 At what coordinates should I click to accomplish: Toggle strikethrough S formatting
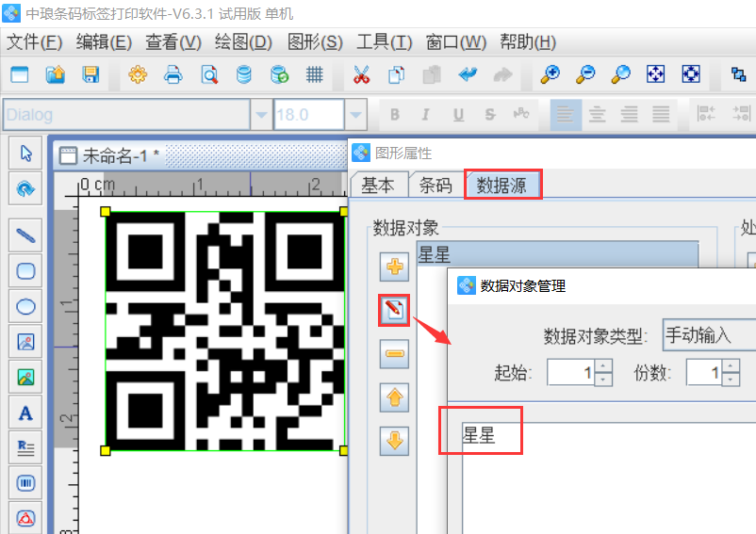tap(490, 115)
